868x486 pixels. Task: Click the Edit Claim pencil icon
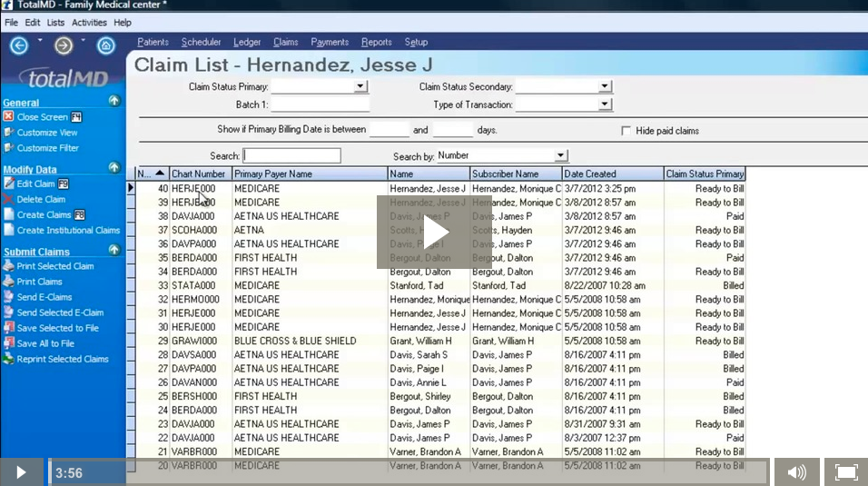pyautogui.click(x=8, y=183)
